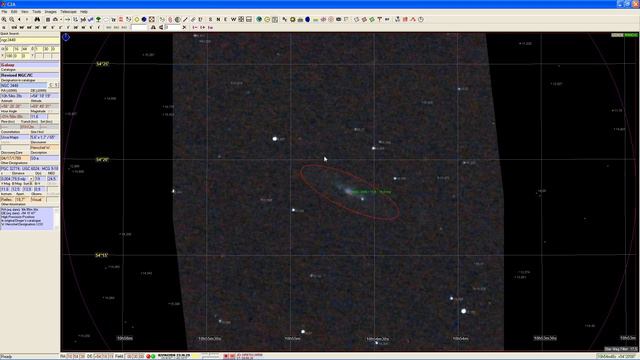
Task: Click the green tree horizon icon
Action: pyautogui.click(x=98, y=19)
